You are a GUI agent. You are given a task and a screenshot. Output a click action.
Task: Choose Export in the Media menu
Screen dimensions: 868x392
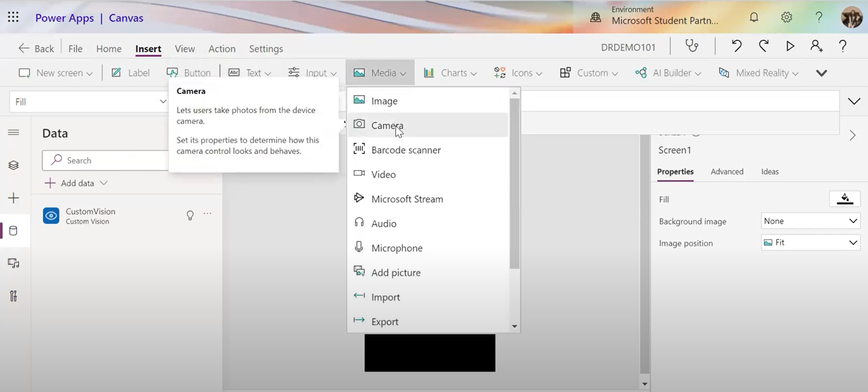427,322
